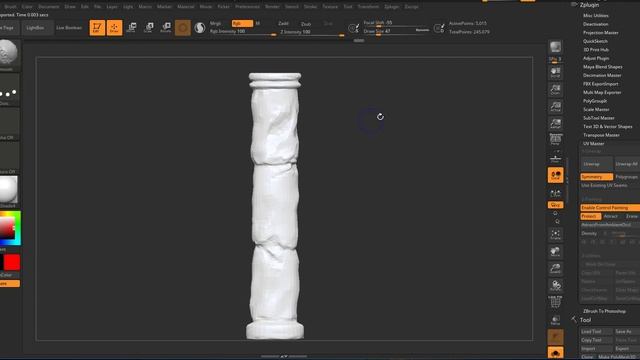The width and height of the screenshot is (640, 360).
Task: Click the Frame icon in right shelf
Action: pos(555,234)
